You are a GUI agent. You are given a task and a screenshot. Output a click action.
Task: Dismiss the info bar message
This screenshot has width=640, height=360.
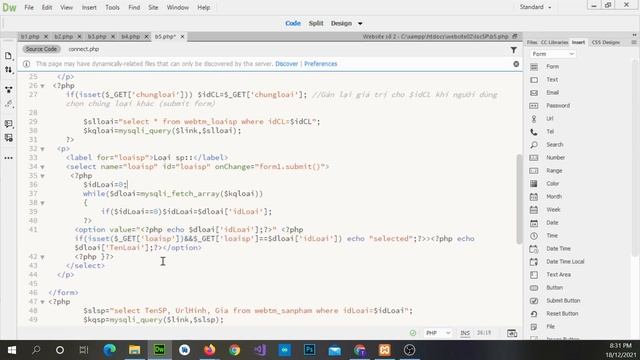[x=516, y=64]
